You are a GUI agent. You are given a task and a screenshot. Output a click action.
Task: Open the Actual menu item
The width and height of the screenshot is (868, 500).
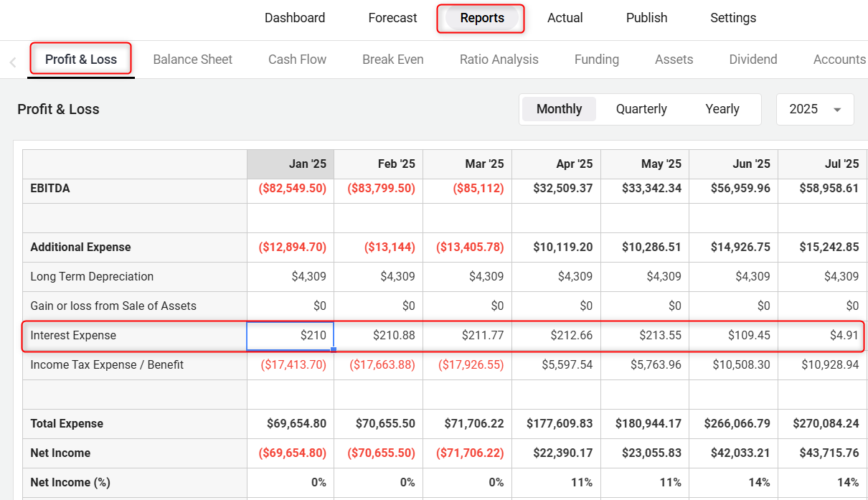click(x=565, y=18)
